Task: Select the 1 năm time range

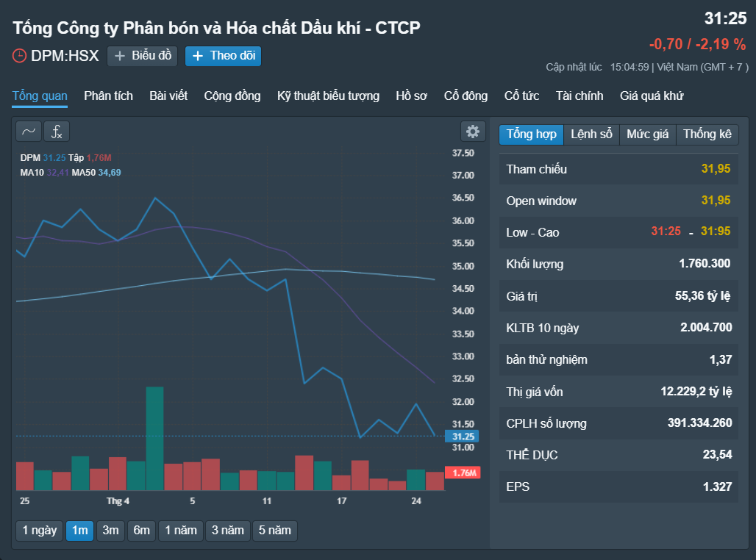Action: click(181, 531)
